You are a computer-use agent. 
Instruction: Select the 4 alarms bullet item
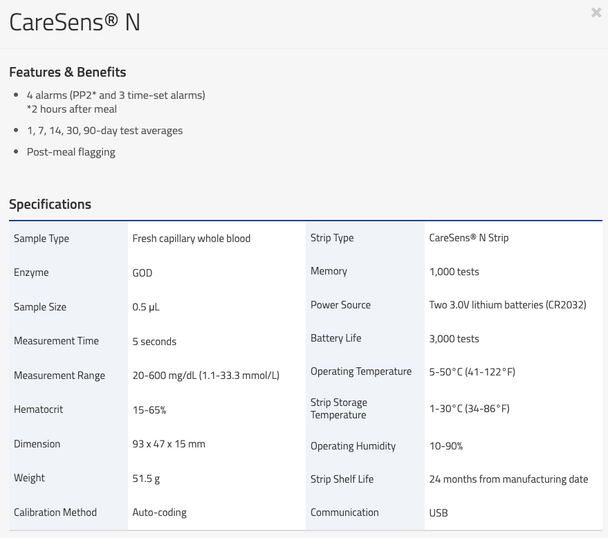click(116, 95)
